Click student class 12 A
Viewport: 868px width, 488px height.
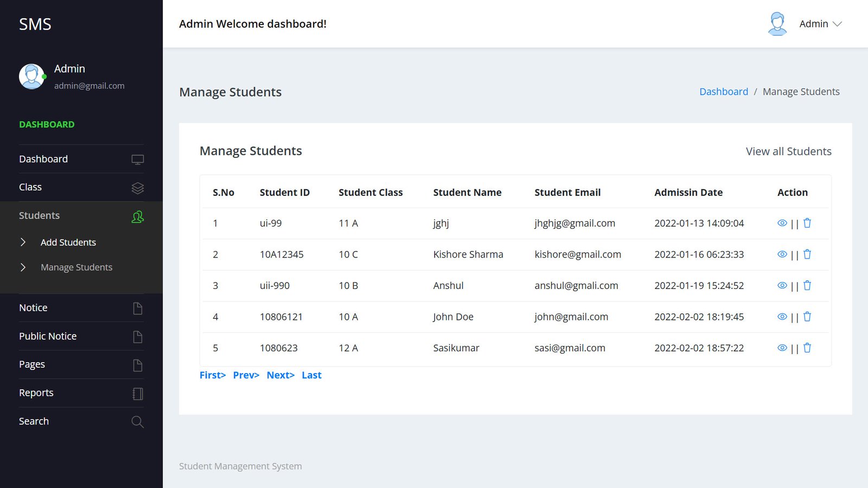pos(348,348)
